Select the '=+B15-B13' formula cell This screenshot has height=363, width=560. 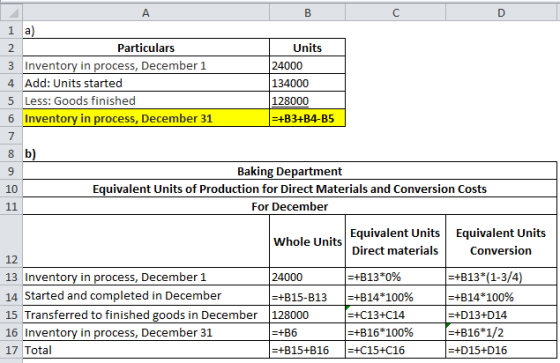pyautogui.click(x=308, y=295)
